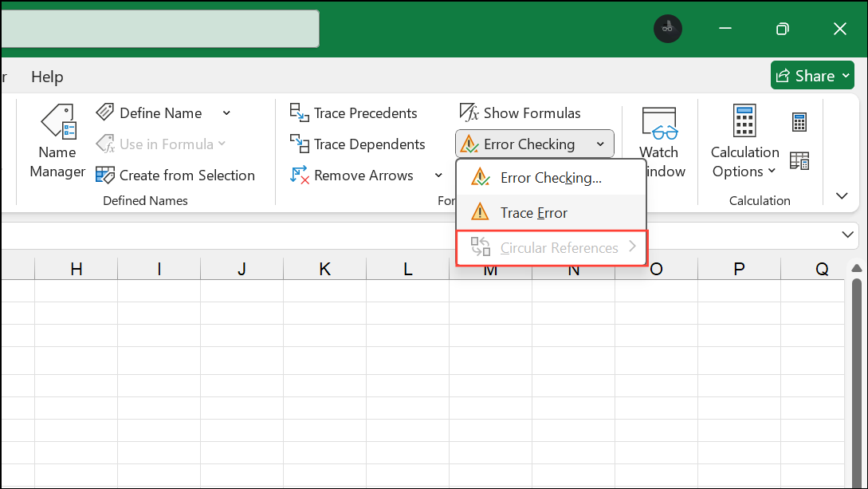Click the Calculate Now icon
Image resolution: width=868 pixels, height=489 pixels.
tap(799, 121)
